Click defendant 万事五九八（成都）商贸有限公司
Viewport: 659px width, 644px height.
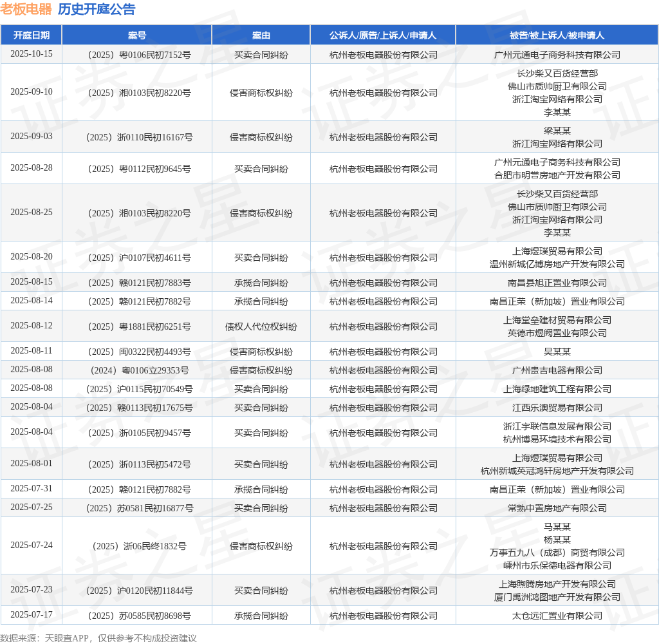[x=557, y=553]
